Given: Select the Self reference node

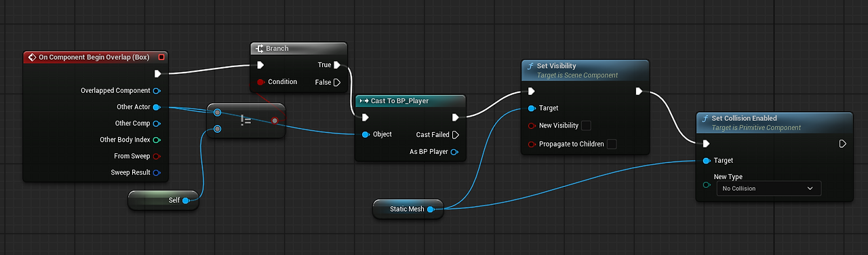Looking at the screenshot, I should [x=164, y=200].
